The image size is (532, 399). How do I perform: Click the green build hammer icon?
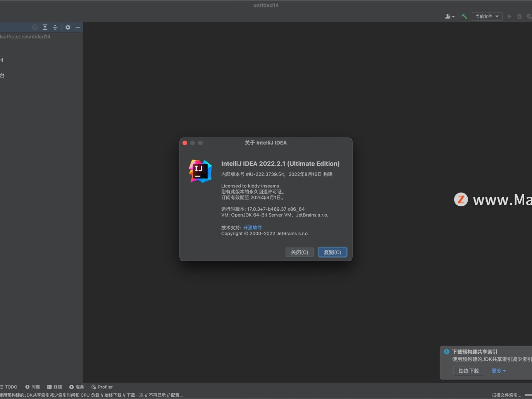(464, 16)
